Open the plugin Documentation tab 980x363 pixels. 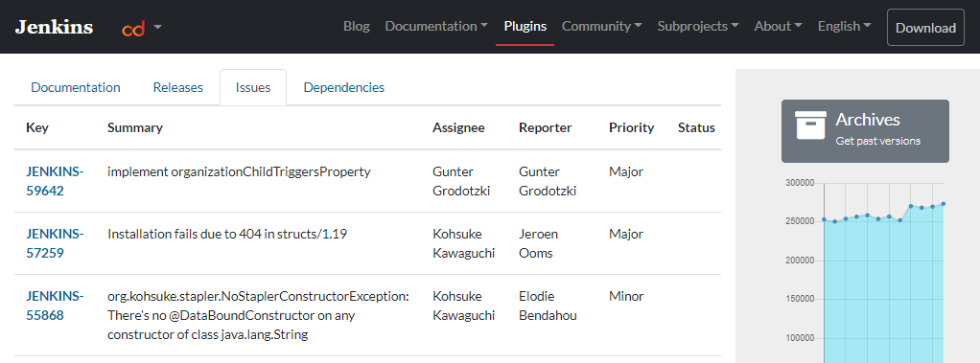click(x=76, y=87)
